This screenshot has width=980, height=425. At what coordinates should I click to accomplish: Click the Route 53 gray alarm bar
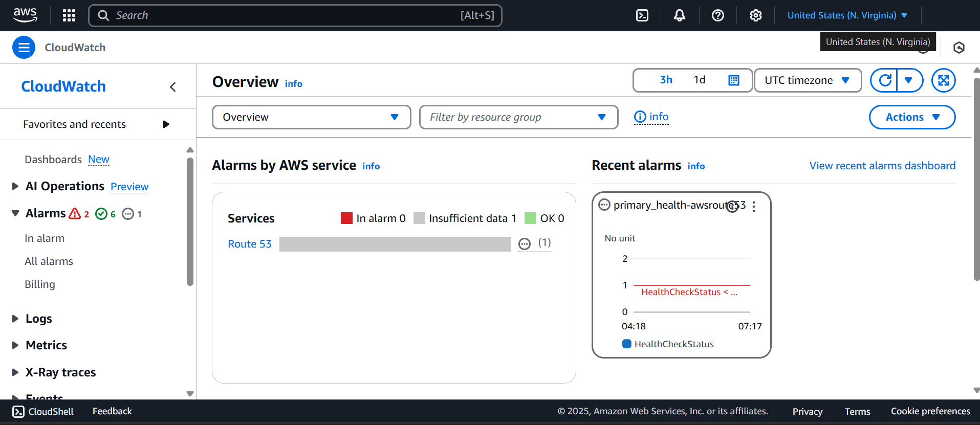[x=395, y=244]
